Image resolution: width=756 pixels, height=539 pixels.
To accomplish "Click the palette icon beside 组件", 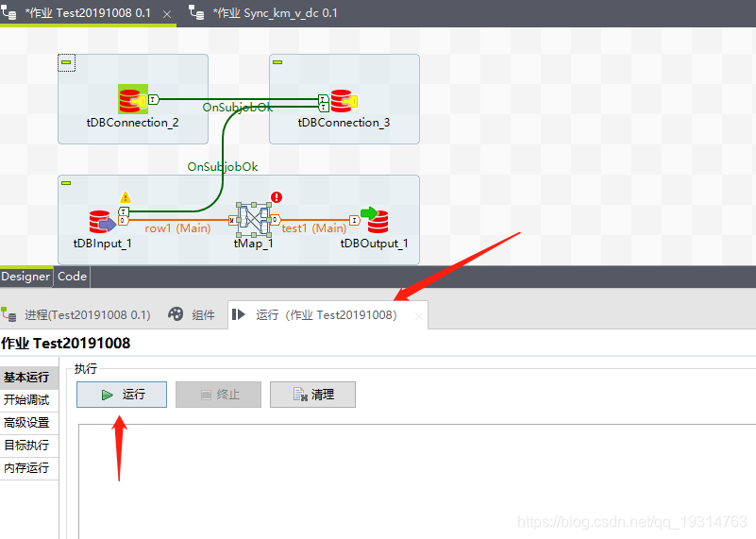I will coord(176,314).
